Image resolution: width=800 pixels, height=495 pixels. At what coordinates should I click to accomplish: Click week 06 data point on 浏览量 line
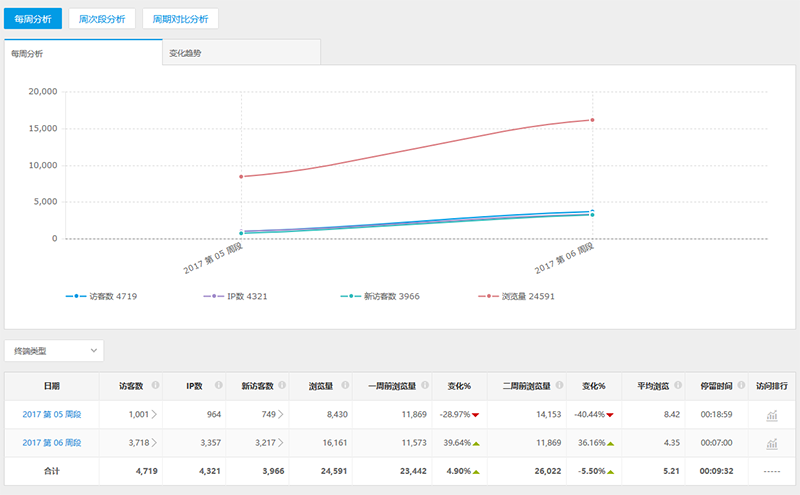point(592,120)
